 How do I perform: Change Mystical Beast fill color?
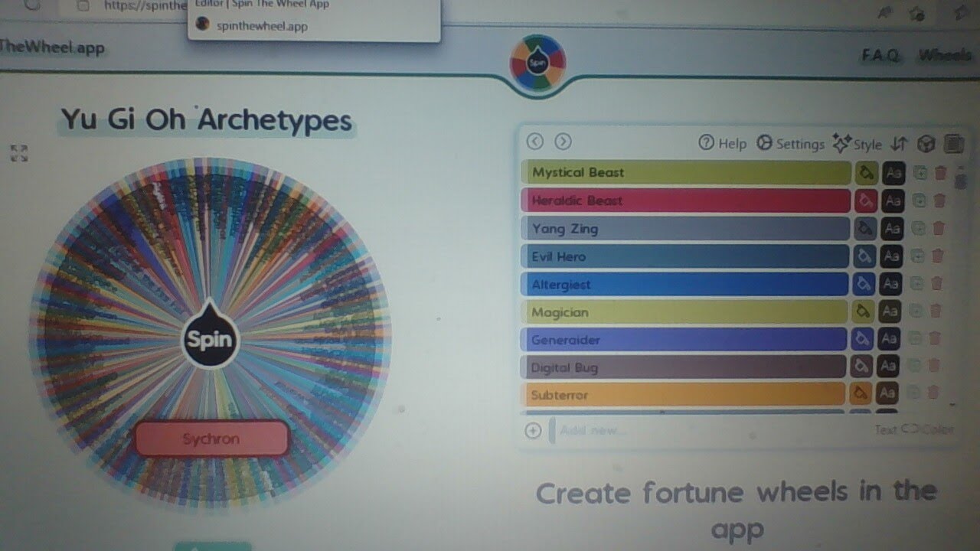[867, 173]
